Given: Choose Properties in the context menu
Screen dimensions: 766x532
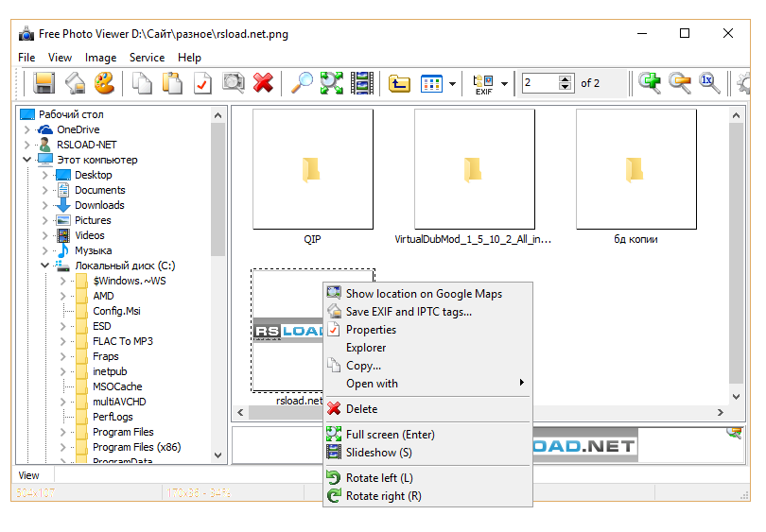Looking at the screenshot, I should 427,330.
